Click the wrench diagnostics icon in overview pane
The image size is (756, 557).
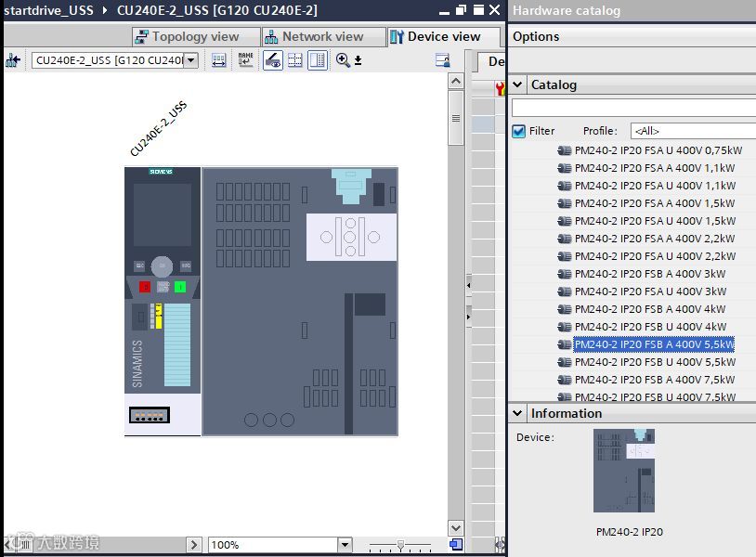coord(500,88)
